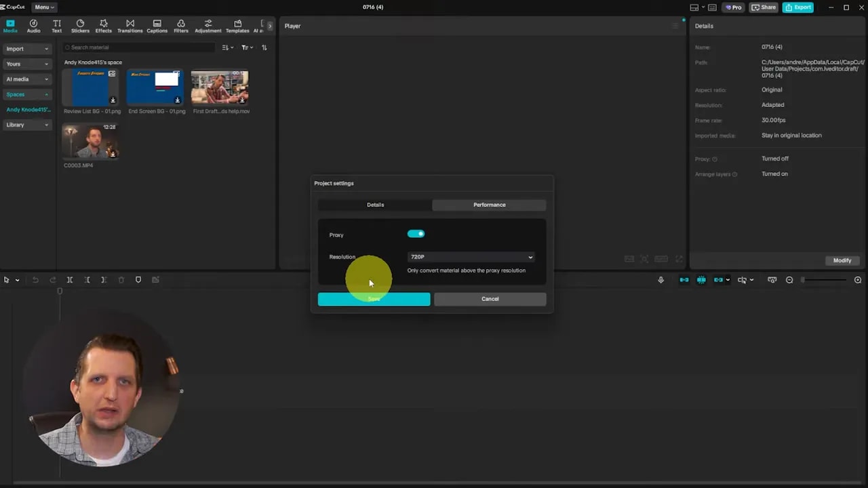Switch to the Details tab in Project settings
This screenshot has height=488, width=868.
pyautogui.click(x=375, y=205)
